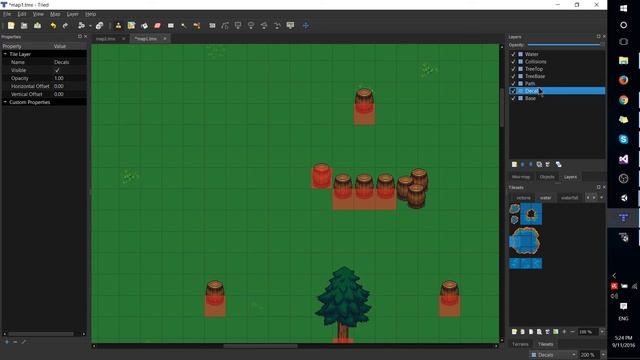Click the New map toolbar icon

(x=11, y=26)
